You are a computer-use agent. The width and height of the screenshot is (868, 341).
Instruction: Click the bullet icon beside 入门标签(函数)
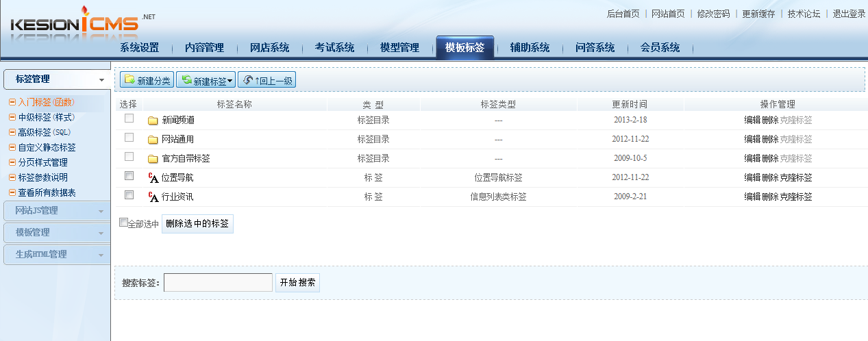12,102
